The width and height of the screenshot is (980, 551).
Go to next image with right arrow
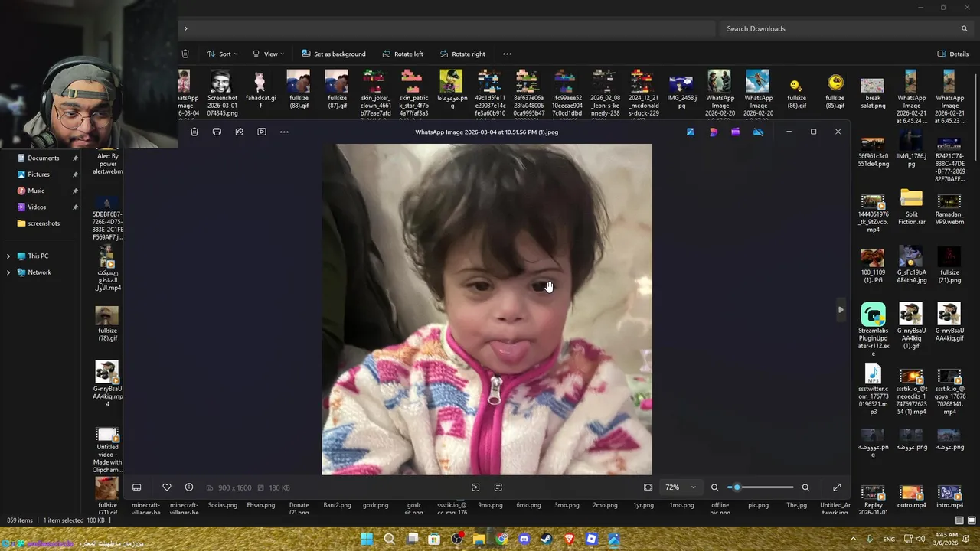pyautogui.click(x=841, y=310)
